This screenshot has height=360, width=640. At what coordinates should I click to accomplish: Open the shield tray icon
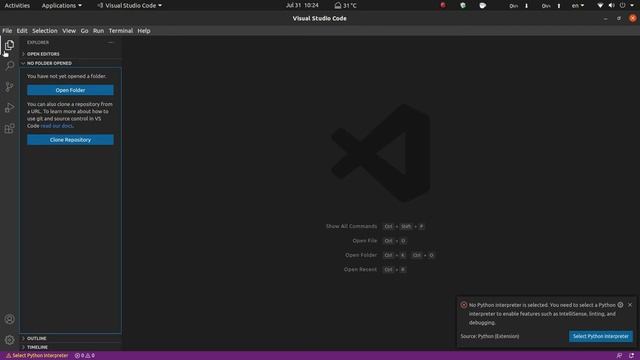tap(463, 6)
